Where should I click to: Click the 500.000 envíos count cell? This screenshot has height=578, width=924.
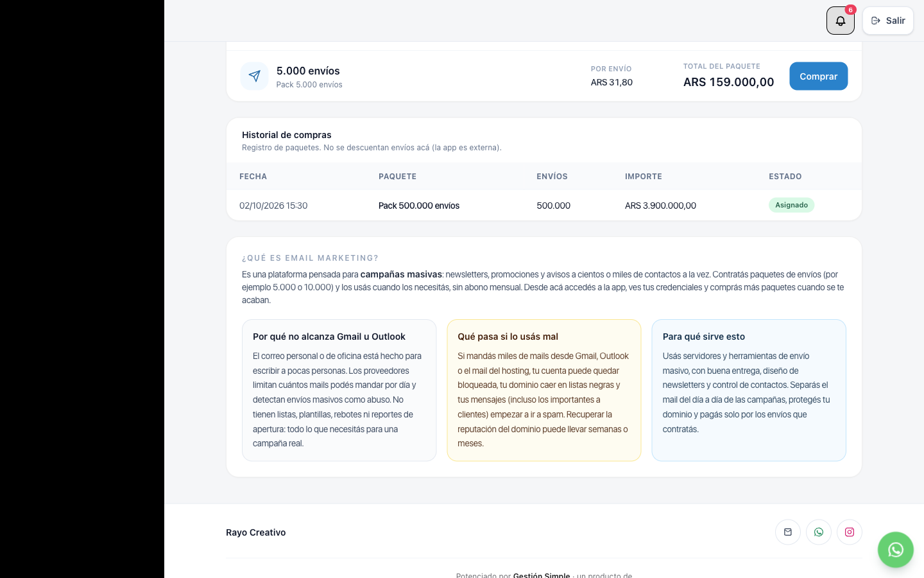coord(553,206)
